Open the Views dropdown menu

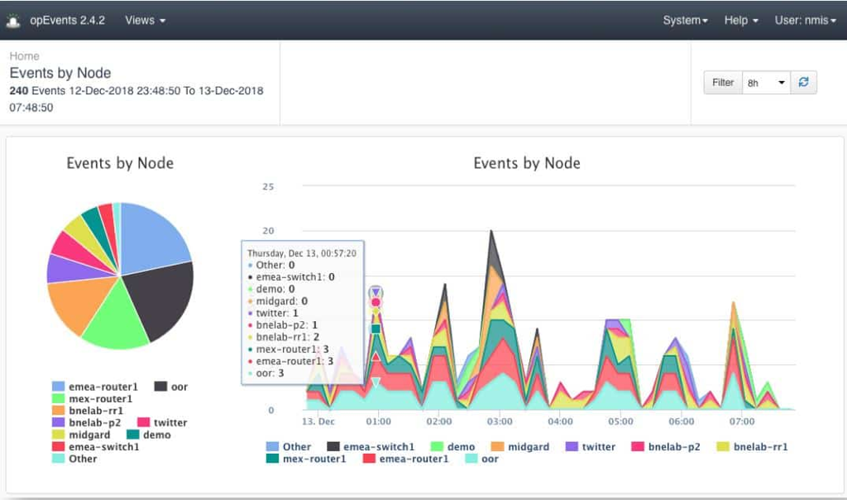tap(145, 20)
